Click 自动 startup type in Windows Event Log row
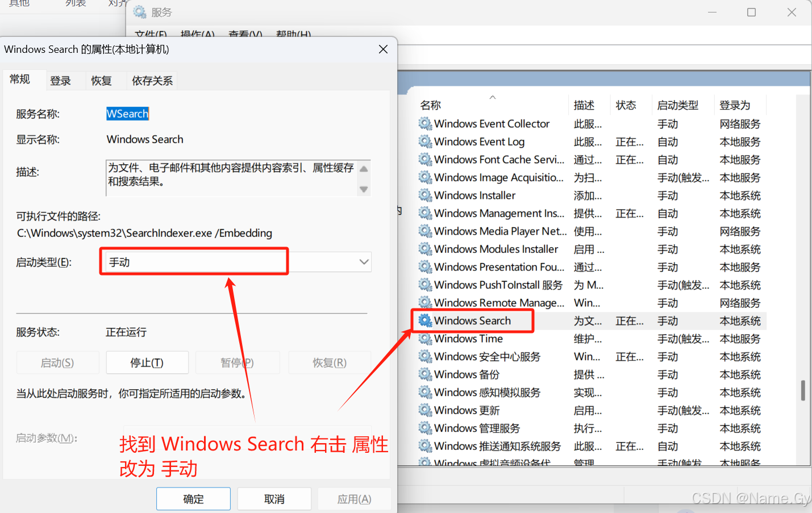This screenshot has height=513, width=812. pyautogui.click(x=668, y=141)
